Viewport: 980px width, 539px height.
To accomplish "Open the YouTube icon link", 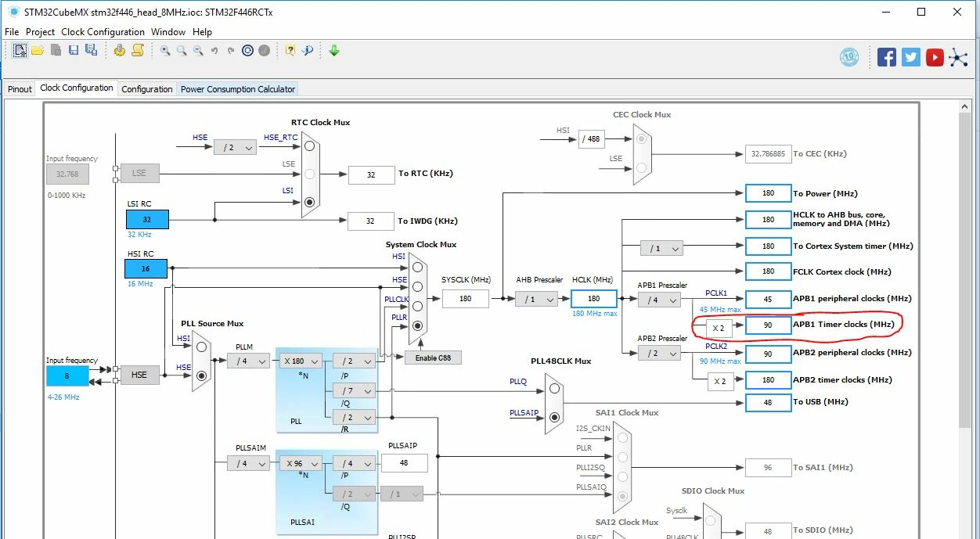I will 935,57.
